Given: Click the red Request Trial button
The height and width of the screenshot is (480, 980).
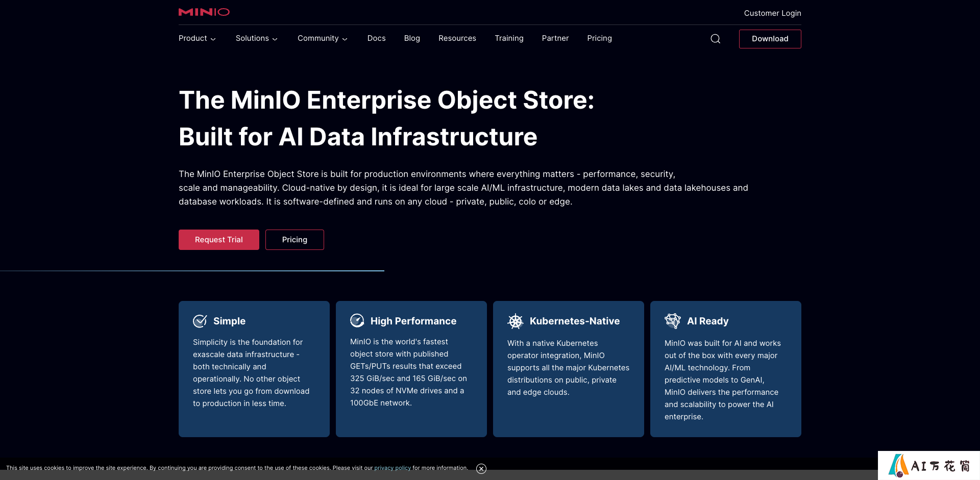Looking at the screenshot, I should point(219,240).
